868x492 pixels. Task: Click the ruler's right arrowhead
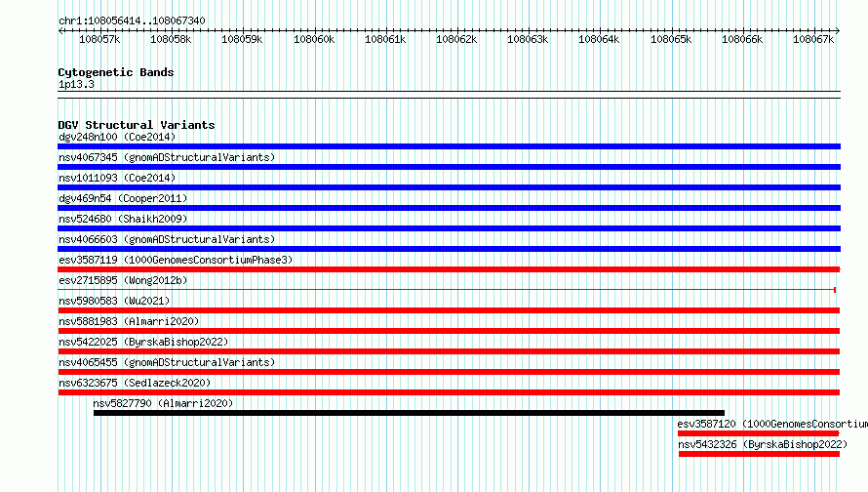[x=838, y=30]
